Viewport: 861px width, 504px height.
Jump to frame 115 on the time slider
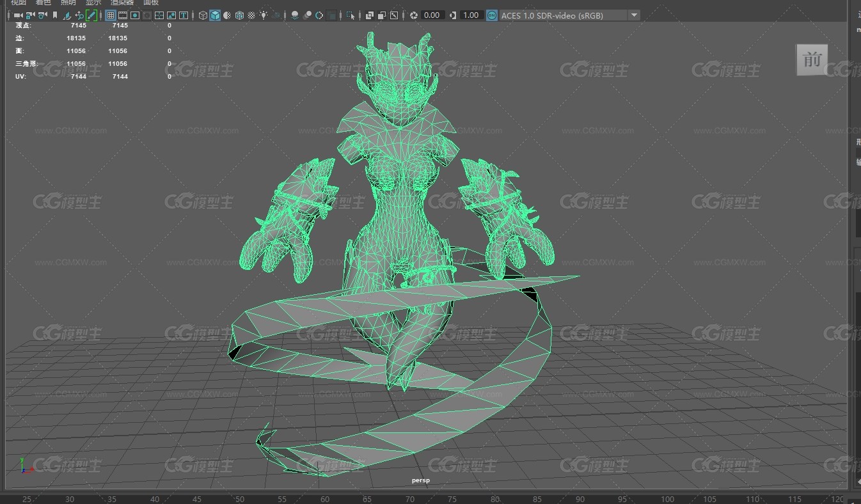pos(795,500)
